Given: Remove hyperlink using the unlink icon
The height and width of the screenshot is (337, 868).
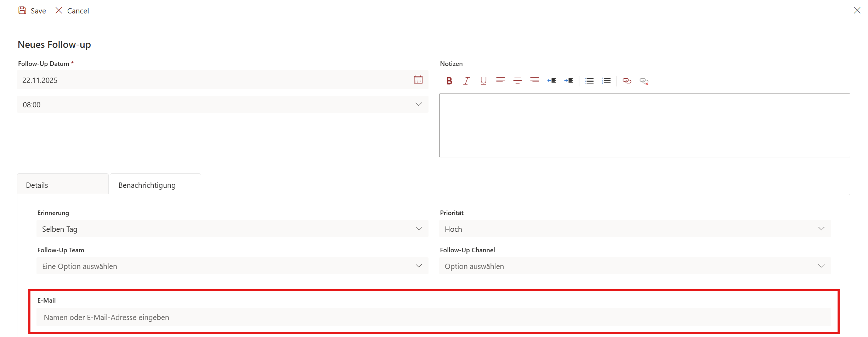Looking at the screenshot, I should tap(644, 81).
